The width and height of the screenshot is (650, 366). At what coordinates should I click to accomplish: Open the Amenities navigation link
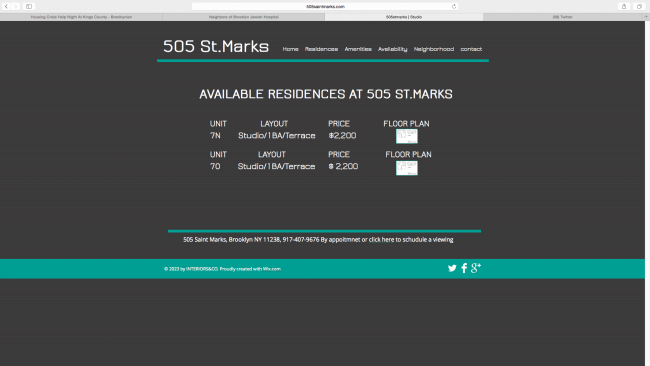pyautogui.click(x=358, y=49)
